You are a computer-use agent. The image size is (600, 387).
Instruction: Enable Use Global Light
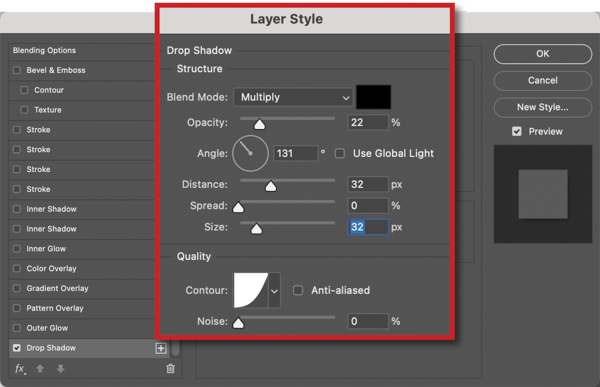340,153
